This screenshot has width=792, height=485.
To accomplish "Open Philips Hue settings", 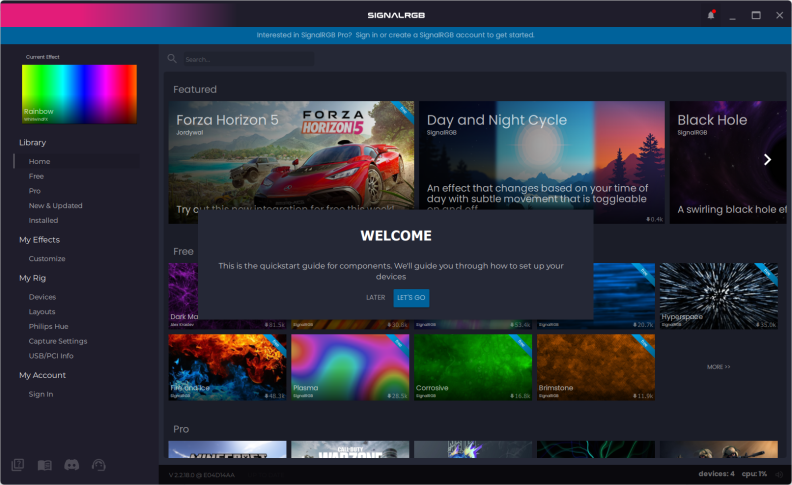I will click(48, 326).
